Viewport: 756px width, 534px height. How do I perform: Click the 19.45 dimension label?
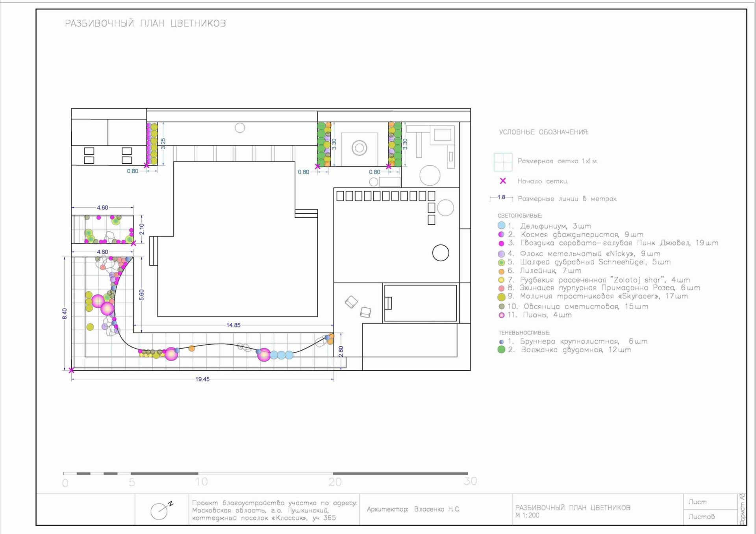pos(202,379)
